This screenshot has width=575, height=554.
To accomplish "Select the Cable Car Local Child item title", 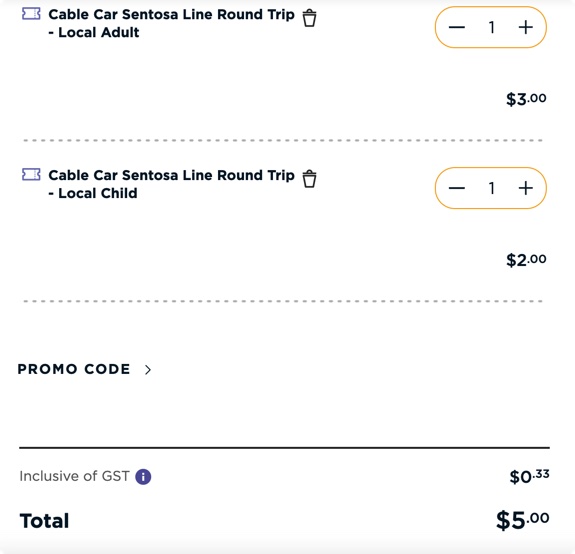I will click(171, 184).
